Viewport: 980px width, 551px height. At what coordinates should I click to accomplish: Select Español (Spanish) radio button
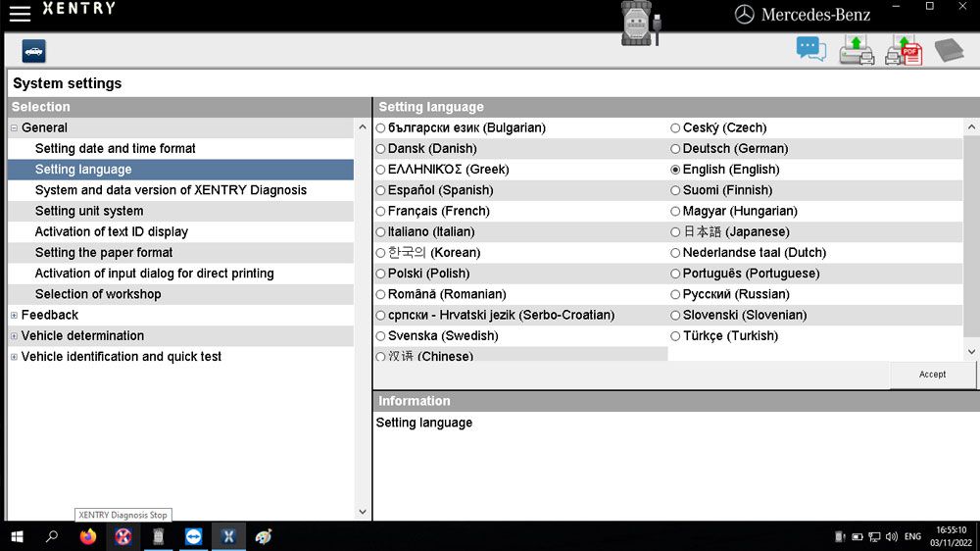[380, 190]
